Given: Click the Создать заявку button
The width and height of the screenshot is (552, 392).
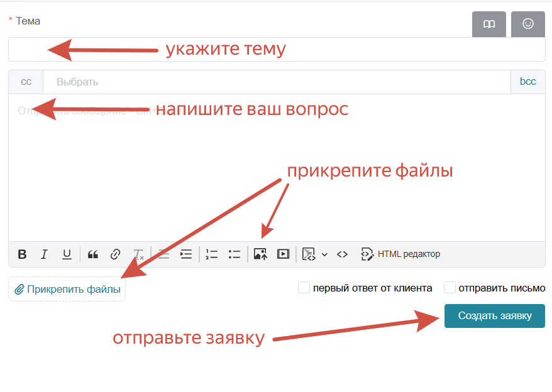Looking at the screenshot, I should click(x=495, y=316).
